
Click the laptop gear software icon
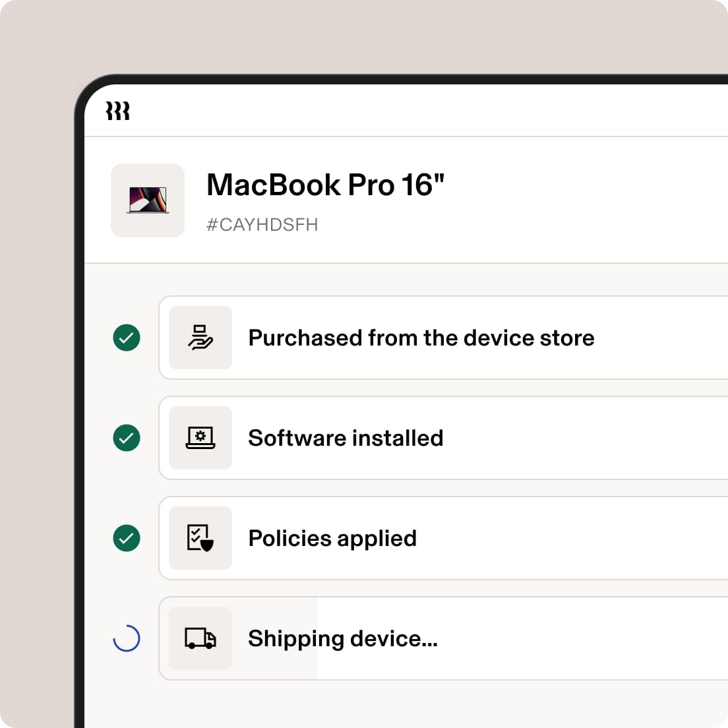[x=200, y=438]
